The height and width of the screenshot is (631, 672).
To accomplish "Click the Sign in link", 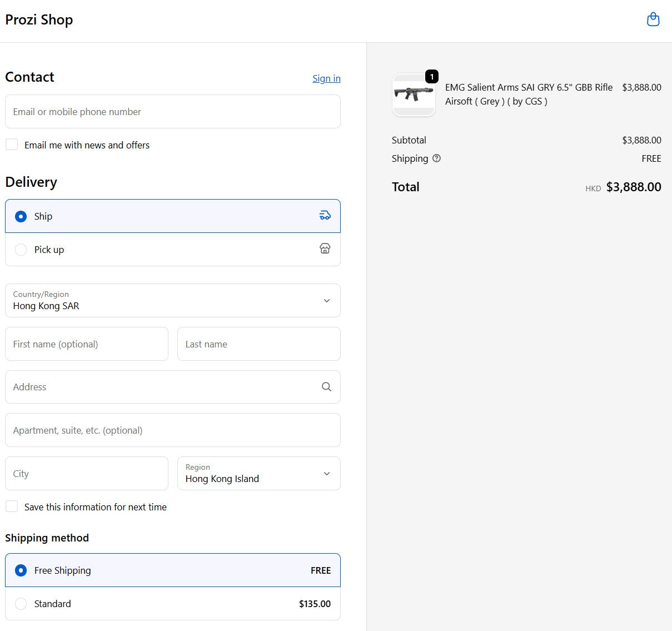I will tap(326, 78).
